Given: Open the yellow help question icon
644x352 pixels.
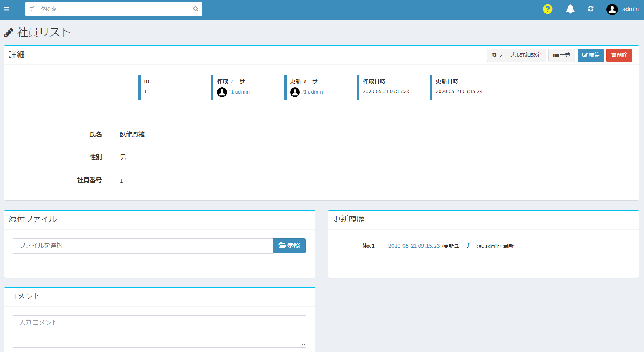Looking at the screenshot, I should [x=548, y=9].
